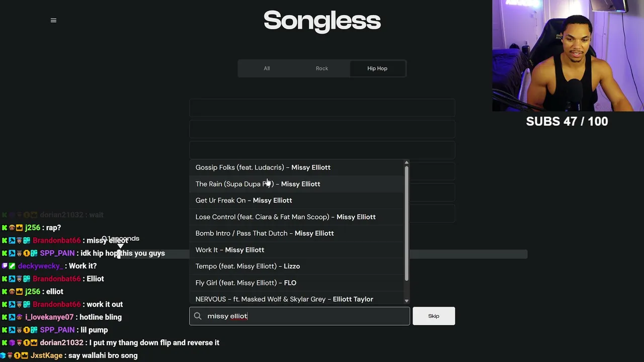Click the suggestion list's scroll-up arrow
This screenshot has width=644, height=362.
pyautogui.click(x=407, y=163)
